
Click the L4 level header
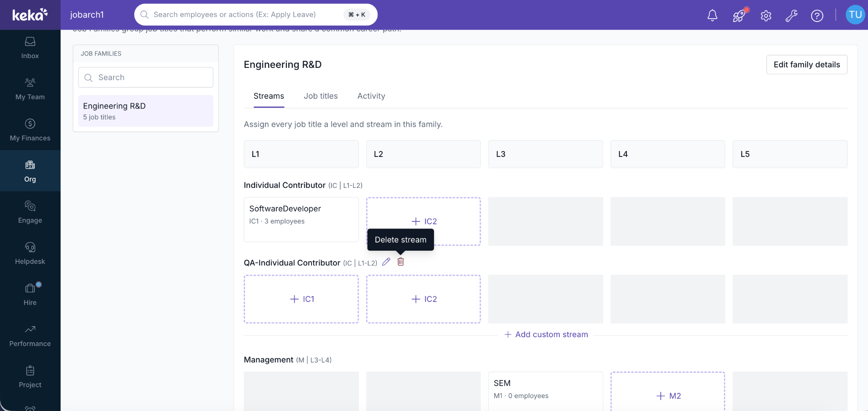(668, 154)
